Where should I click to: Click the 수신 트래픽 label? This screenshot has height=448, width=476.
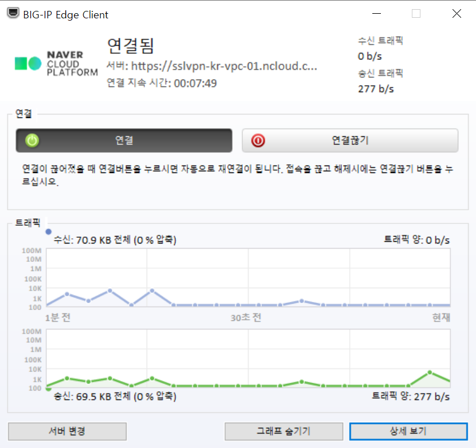pyautogui.click(x=380, y=41)
